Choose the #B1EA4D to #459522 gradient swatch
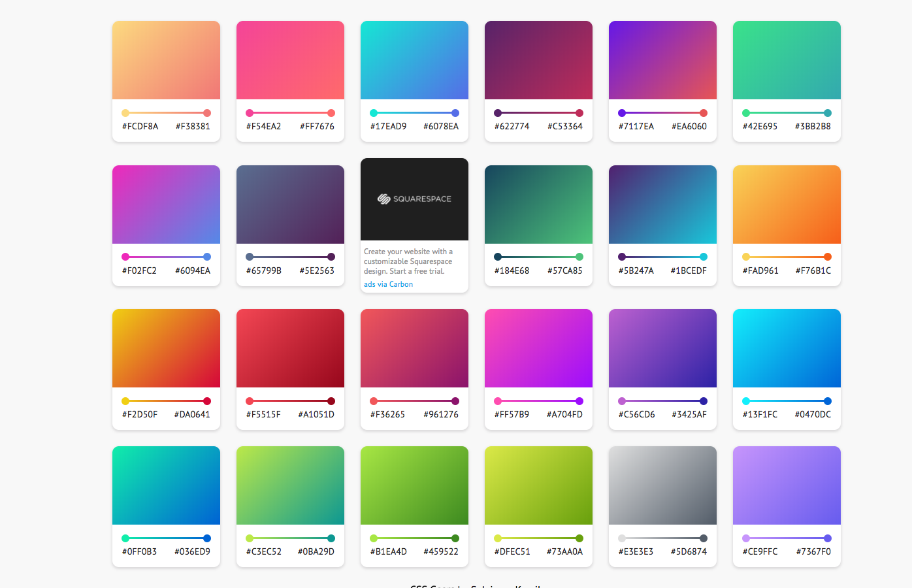Screen dimensions: 912x588 coord(414,485)
